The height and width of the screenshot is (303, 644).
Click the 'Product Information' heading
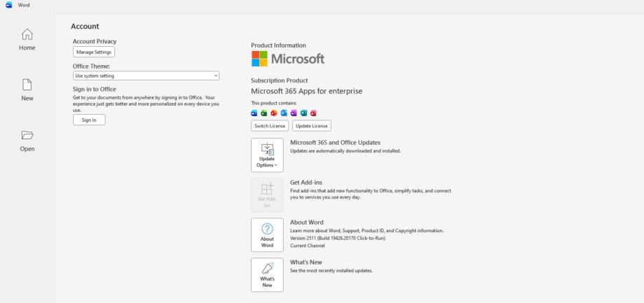pyautogui.click(x=278, y=45)
